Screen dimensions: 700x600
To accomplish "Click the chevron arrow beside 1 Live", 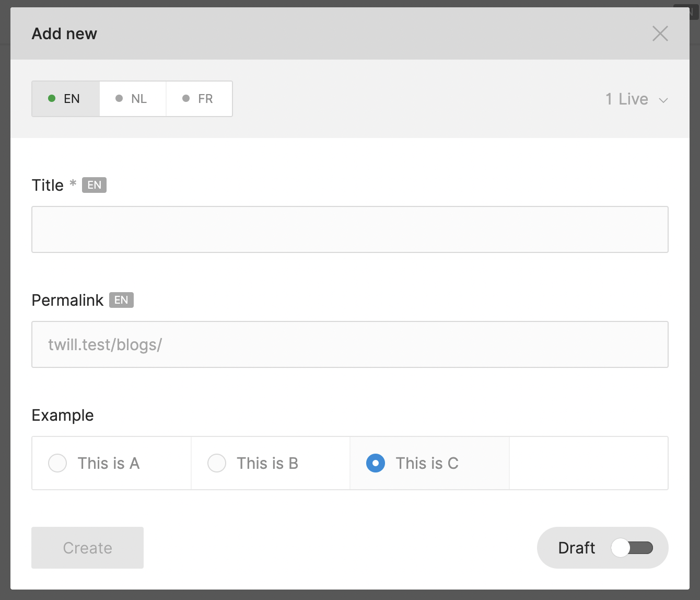I will [x=663, y=100].
